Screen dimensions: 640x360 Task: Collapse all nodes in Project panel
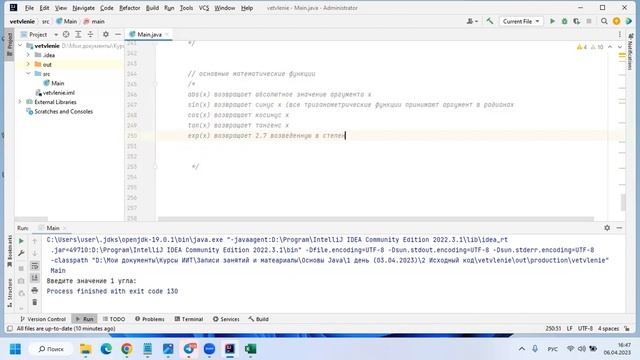[x=90, y=34]
